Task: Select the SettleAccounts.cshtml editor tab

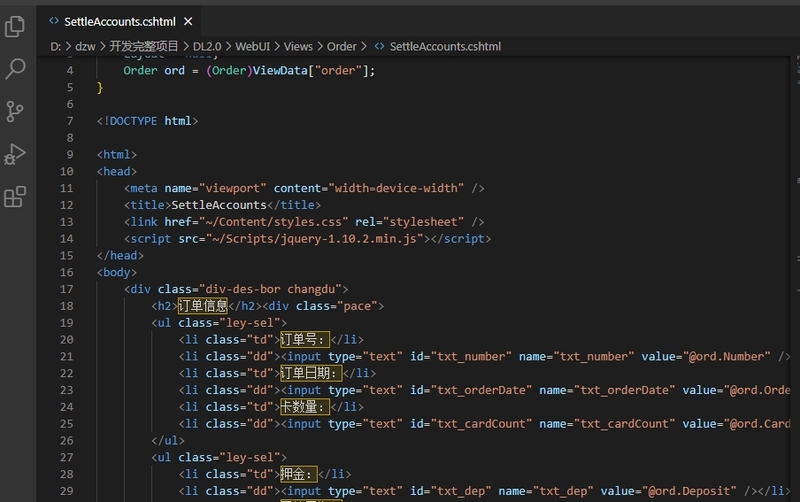Action: tap(120, 20)
